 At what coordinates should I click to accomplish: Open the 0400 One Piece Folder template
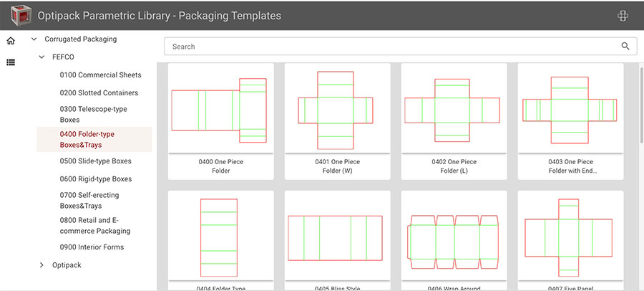[221, 121]
